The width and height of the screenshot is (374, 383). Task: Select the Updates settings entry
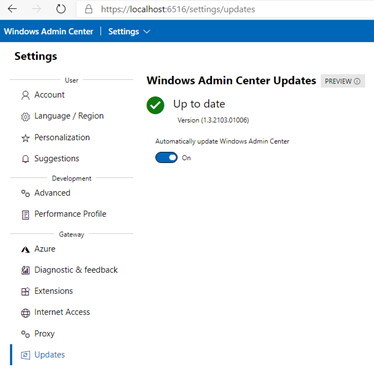[50, 355]
